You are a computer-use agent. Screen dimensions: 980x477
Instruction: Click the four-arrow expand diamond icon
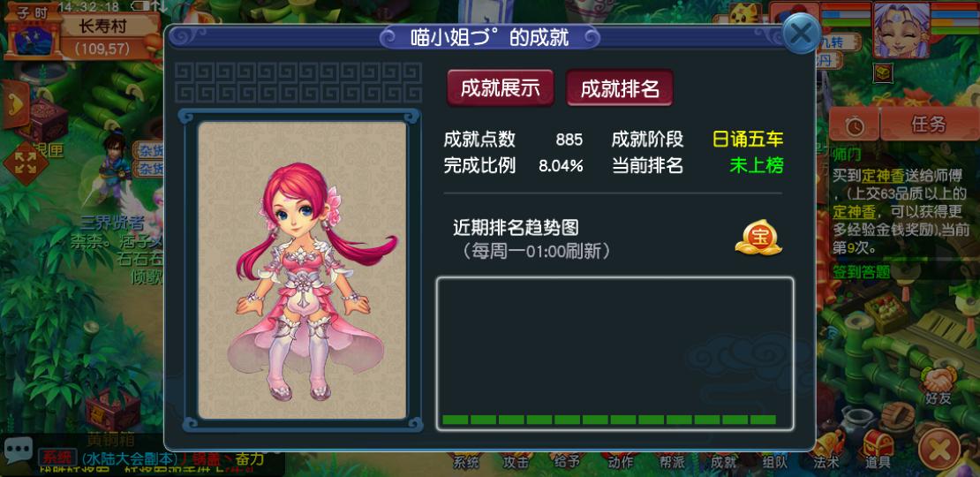click(x=25, y=163)
